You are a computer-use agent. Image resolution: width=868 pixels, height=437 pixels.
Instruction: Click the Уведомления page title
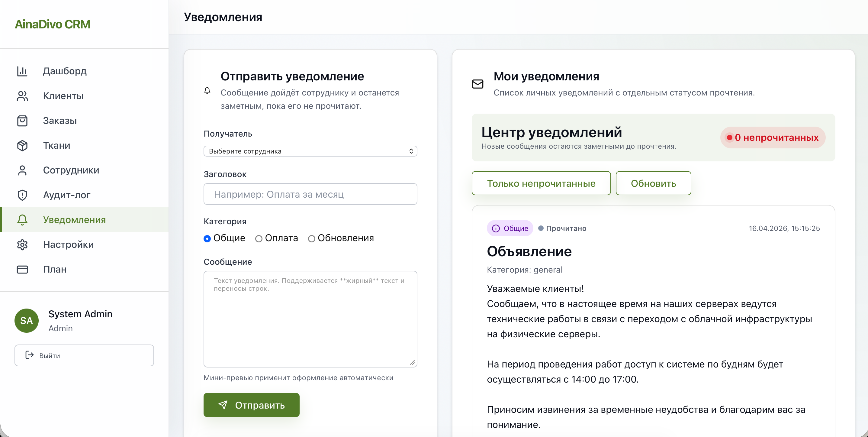click(223, 17)
